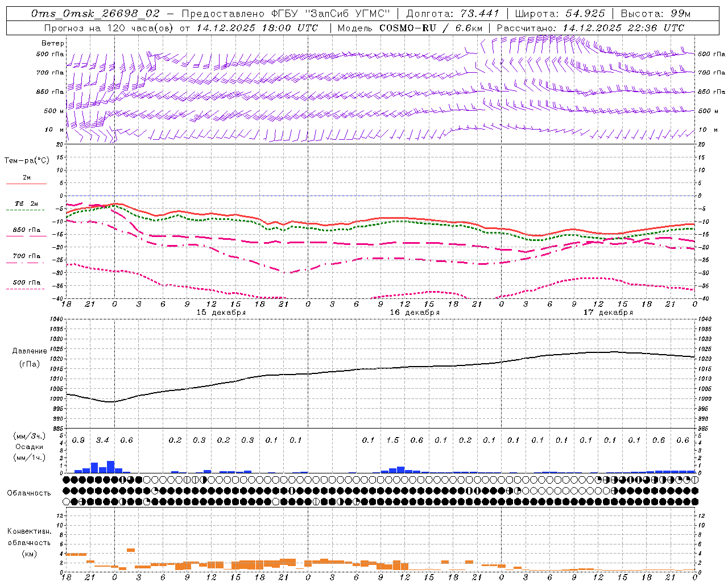Click the Конвективн. convective cloud label

[29, 531]
